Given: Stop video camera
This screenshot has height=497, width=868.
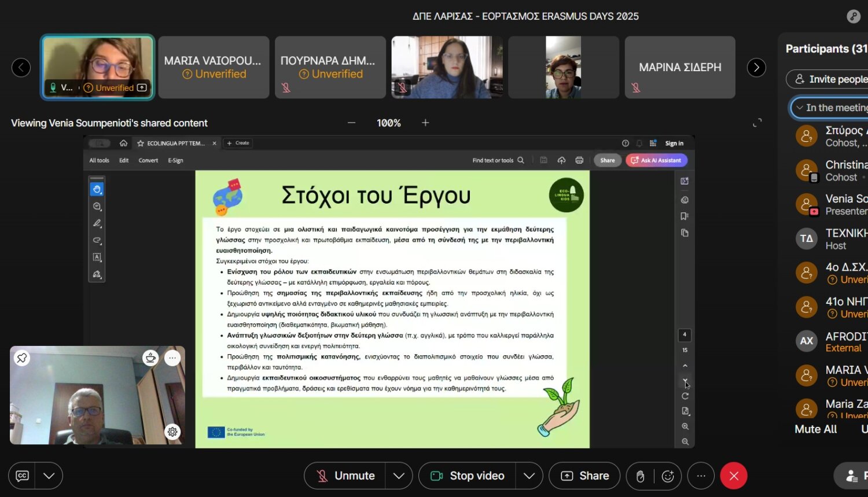Looking at the screenshot, I should point(468,476).
